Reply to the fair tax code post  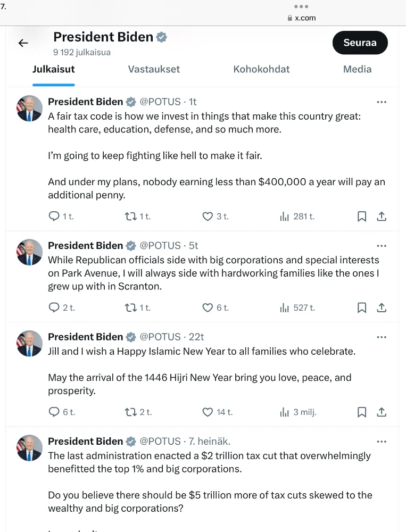tap(54, 217)
